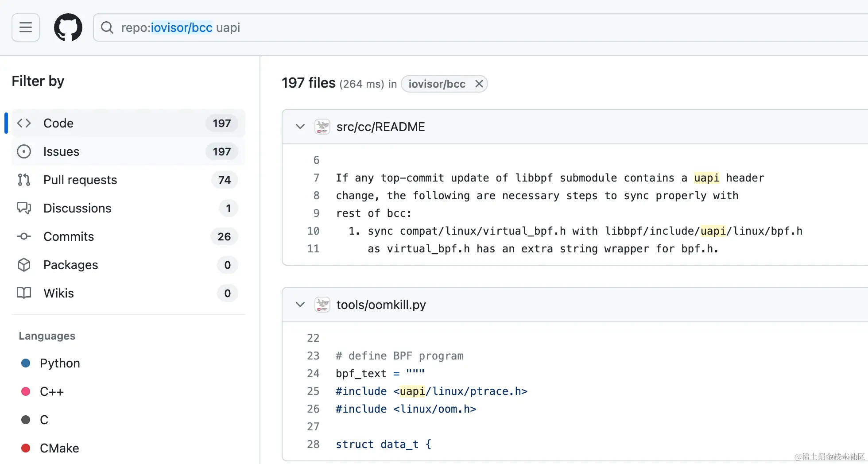This screenshot has width=868, height=464.
Task: Remove the iovisor/bcc repository filter
Action: tap(479, 84)
